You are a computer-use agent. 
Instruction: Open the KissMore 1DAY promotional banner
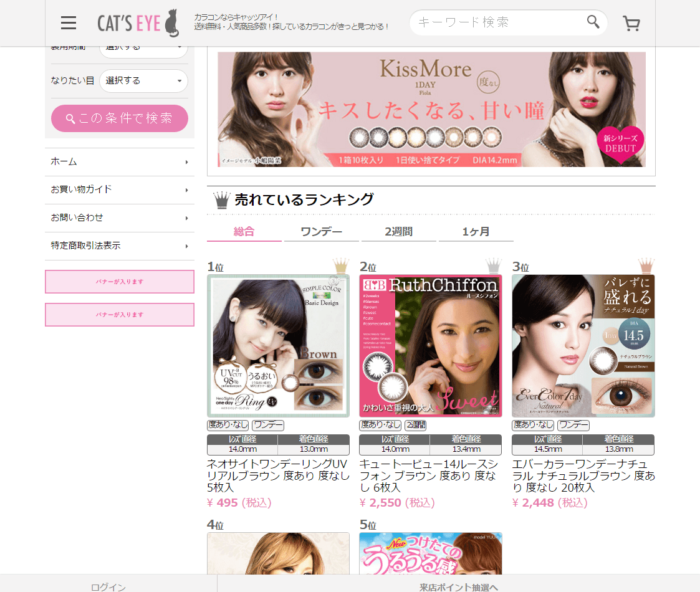431,110
